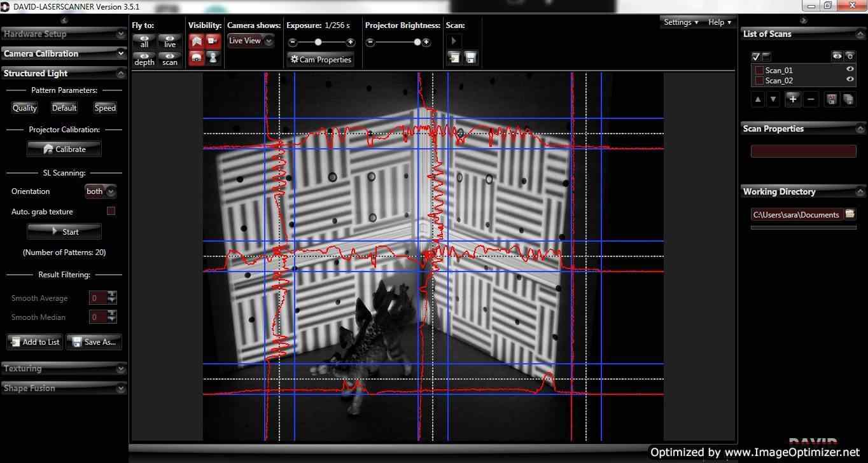The height and width of the screenshot is (463, 868).
Task: Add new scan with plus button
Action: pyautogui.click(x=792, y=99)
